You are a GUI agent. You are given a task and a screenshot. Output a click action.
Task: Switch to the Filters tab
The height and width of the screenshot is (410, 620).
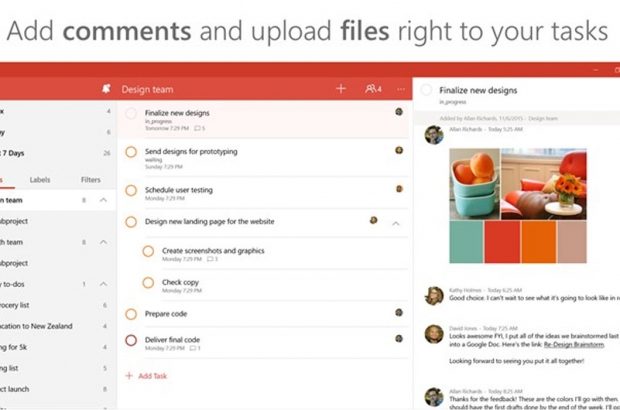pos(90,180)
